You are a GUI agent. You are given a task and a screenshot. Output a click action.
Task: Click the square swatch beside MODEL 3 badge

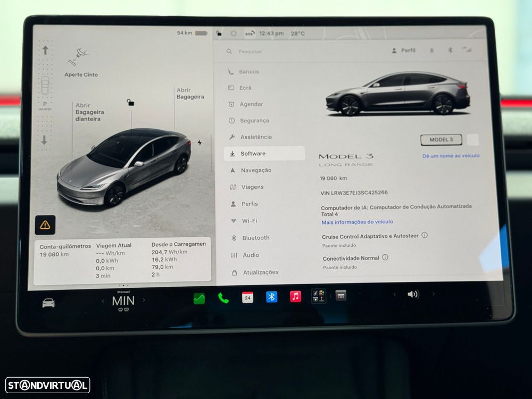(472, 139)
